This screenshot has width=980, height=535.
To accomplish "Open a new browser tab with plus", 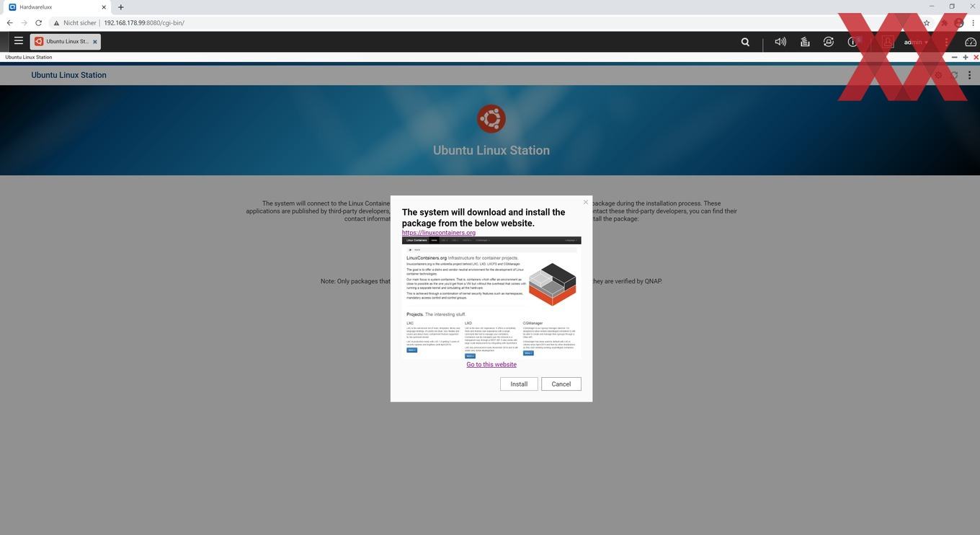I will (x=120, y=7).
